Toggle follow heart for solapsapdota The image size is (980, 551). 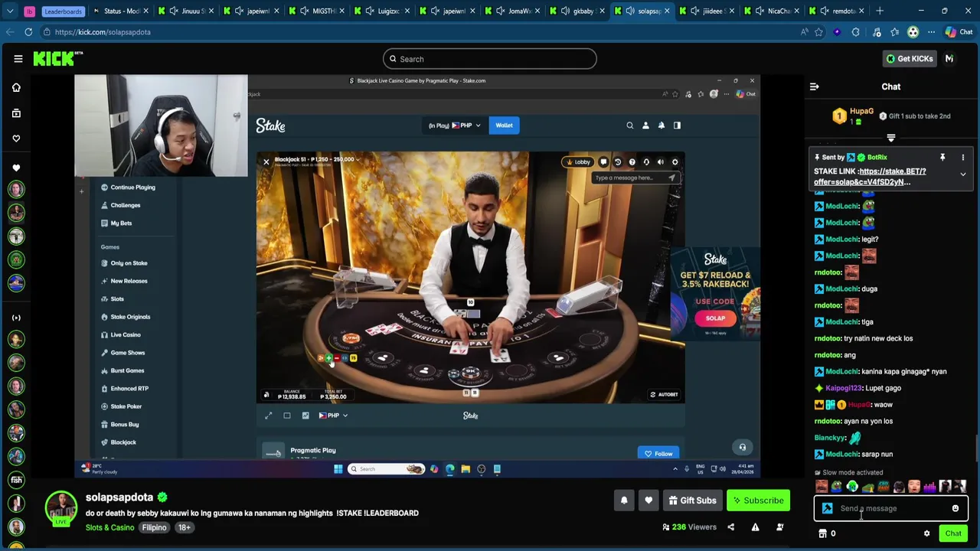(x=648, y=500)
